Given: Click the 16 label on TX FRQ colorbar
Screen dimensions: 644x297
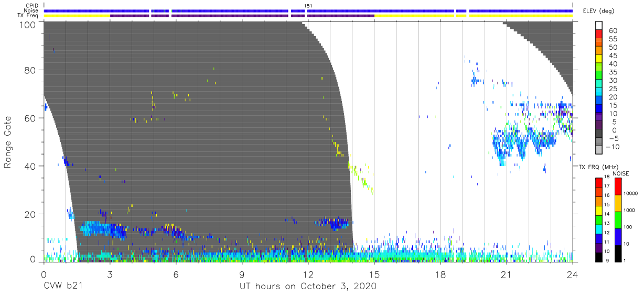Looking at the screenshot, I should pyautogui.click(x=608, y=195).
